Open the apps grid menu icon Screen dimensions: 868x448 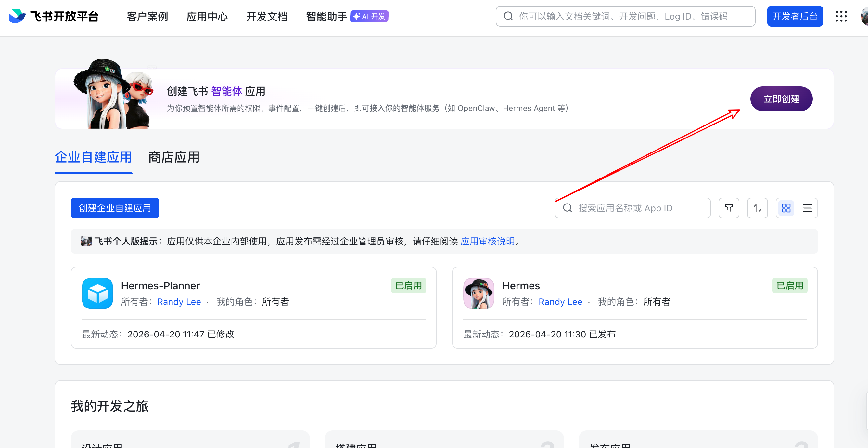841,16
